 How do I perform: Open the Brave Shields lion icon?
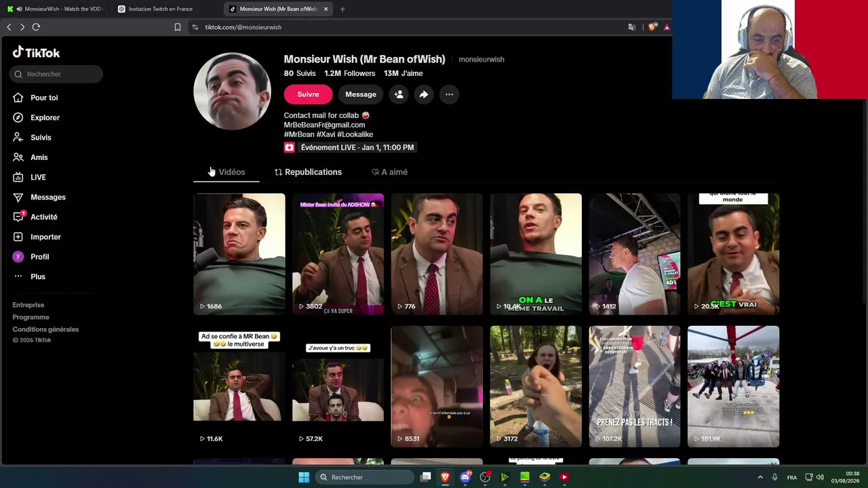(652, 27)
